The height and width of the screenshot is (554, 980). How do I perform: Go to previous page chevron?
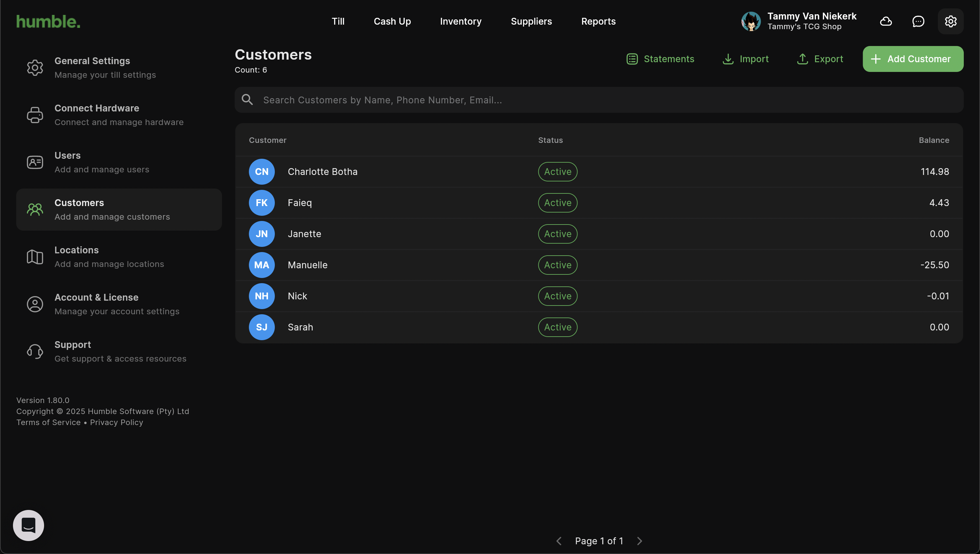tap(559, 541)
